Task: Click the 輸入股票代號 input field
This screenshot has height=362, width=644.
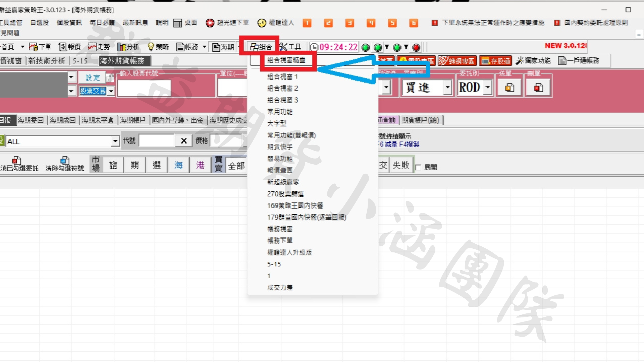Action: click(x=144, y=88)
